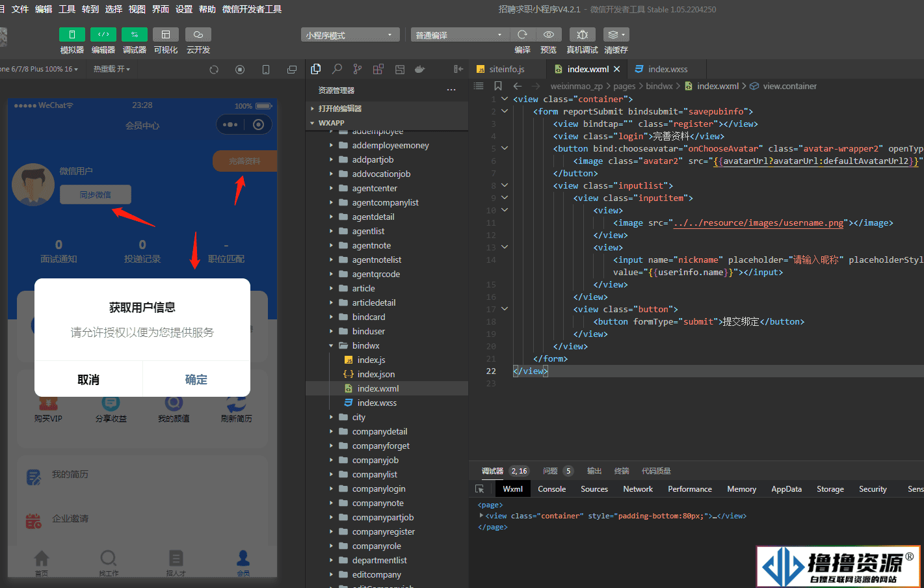
Task: Toggle the simulator panel button
Action: (72, 34)
